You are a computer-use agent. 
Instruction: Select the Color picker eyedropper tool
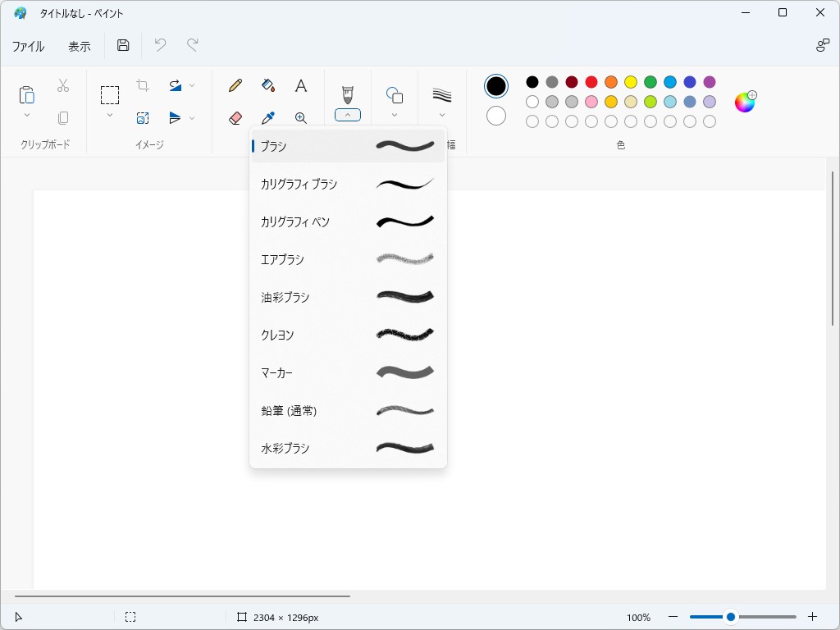click(x=268, y=118)
